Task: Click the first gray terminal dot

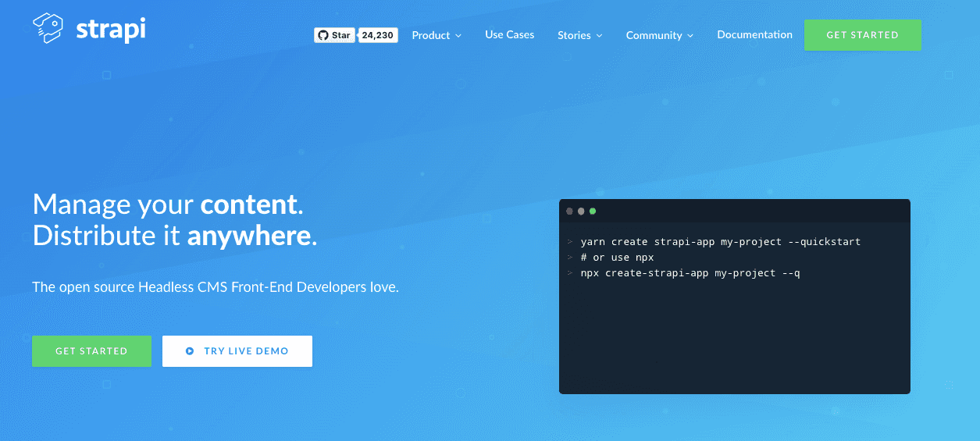Action: click(x=570, y=211)
